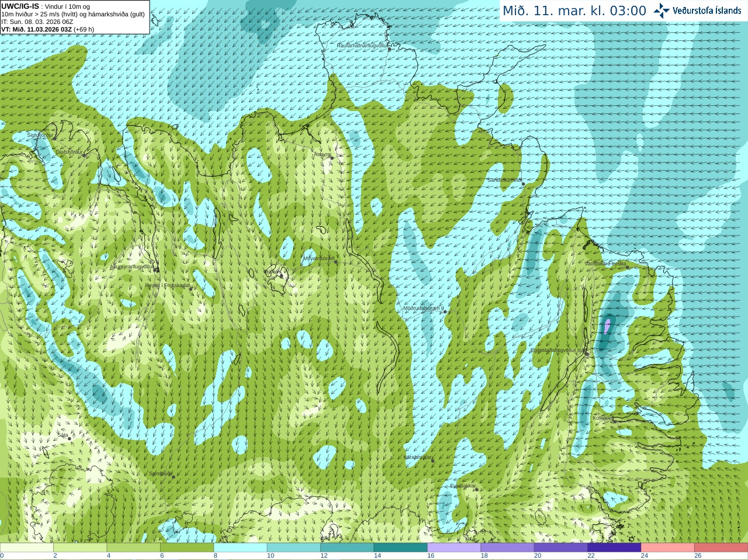The width and height of the screenshot is (748, 560).
Task: Click the purple wind maximum patch near Egilsstaðir
Action: (607, 325)
